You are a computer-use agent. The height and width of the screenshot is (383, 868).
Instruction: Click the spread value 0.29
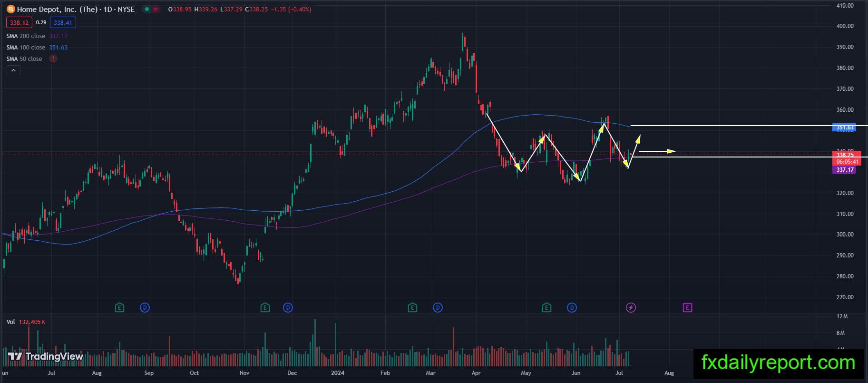pos(41,22)
